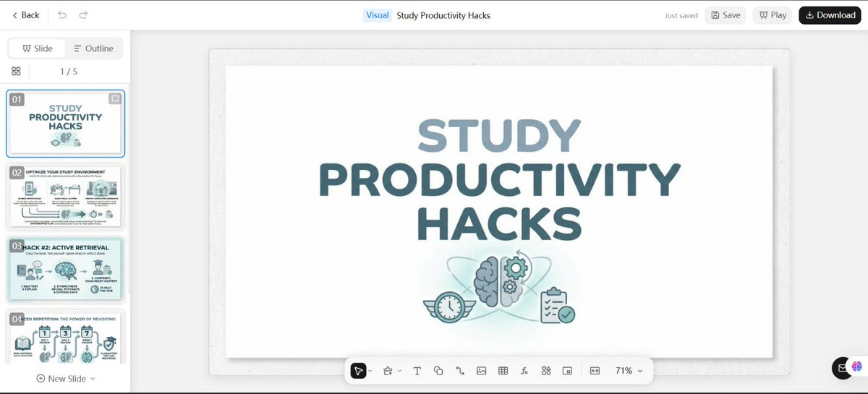Play the slideshow
This screenshot has width=868, height=394.
(x=772, y=15)
